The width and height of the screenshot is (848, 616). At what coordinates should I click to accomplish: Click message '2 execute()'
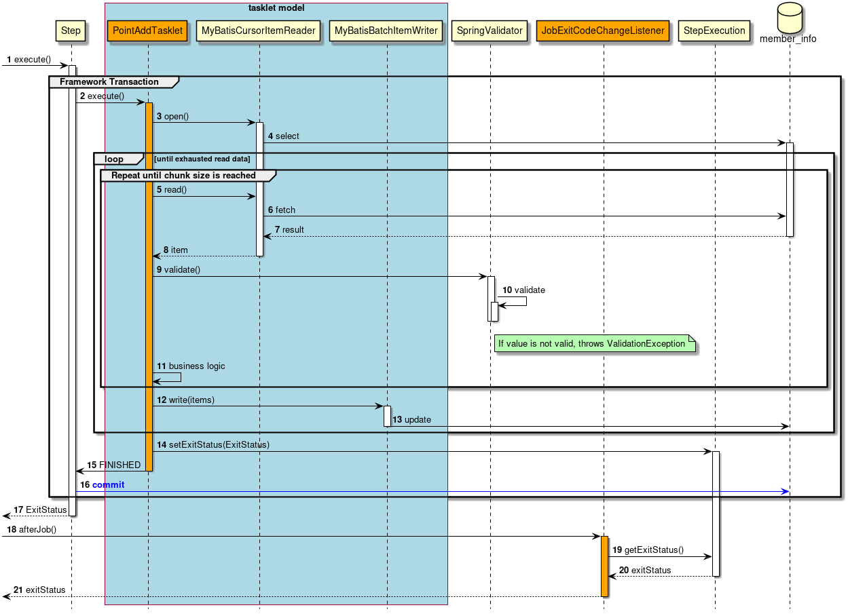[102, 96]
